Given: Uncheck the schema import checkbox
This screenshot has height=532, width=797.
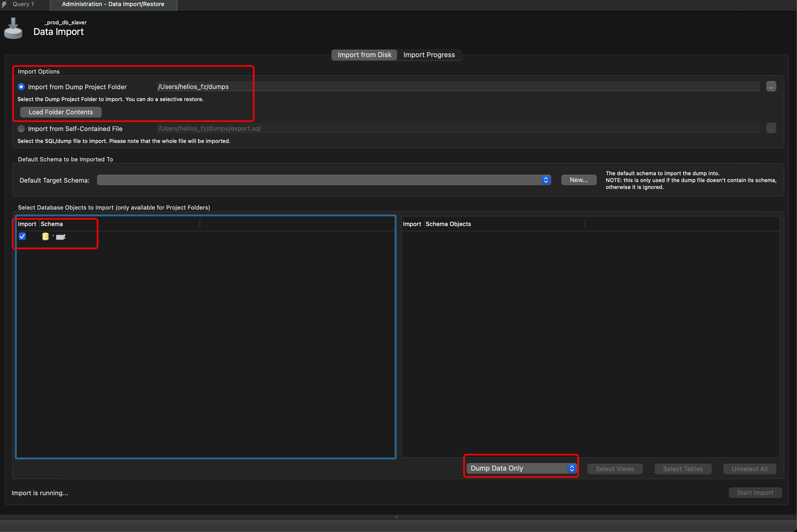Looking at the screenshot, I should [x=23, y=236].
